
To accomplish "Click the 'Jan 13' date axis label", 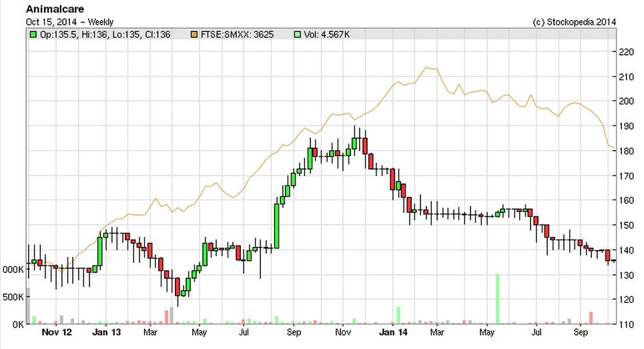I will [x=106, y=332].
